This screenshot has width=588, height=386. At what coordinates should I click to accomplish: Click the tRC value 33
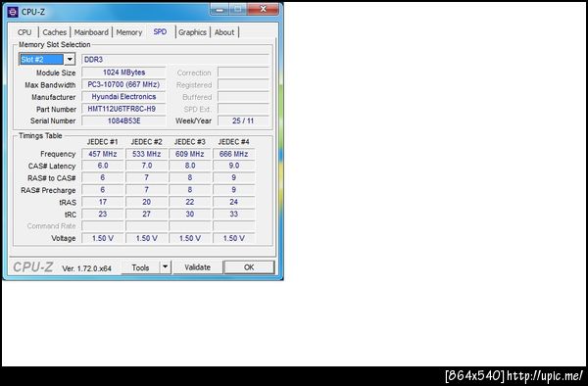233,214
